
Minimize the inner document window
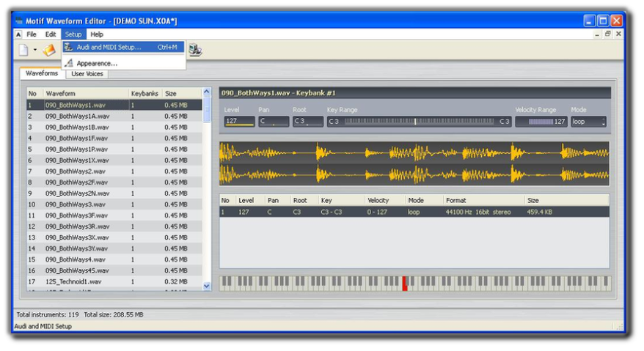(598, 34)
